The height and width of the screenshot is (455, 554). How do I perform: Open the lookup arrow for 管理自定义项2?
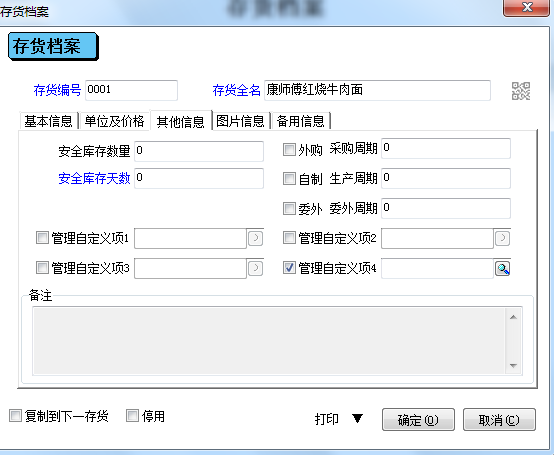coord(502,238)
